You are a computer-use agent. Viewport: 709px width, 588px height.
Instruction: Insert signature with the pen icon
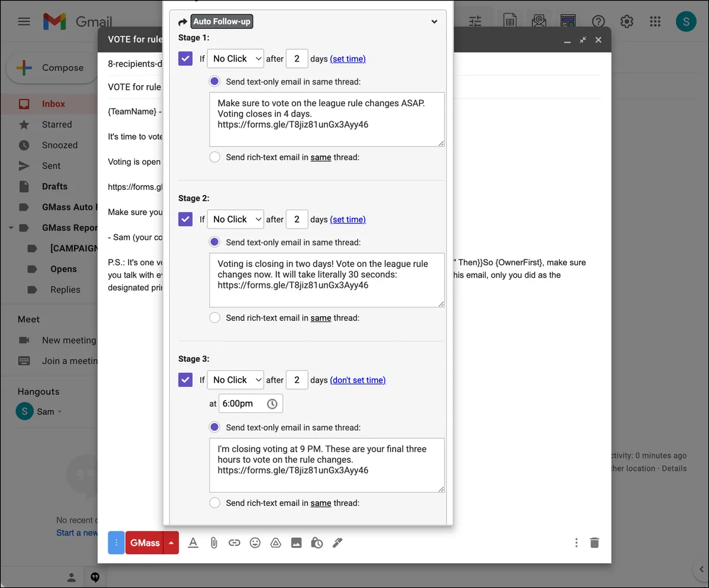coord(337,542)
